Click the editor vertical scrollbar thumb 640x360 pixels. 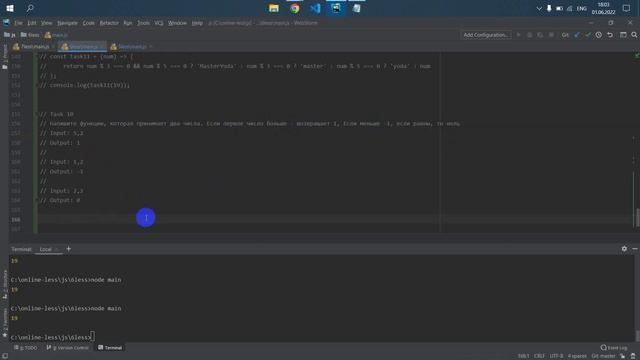tap(637, 218)
